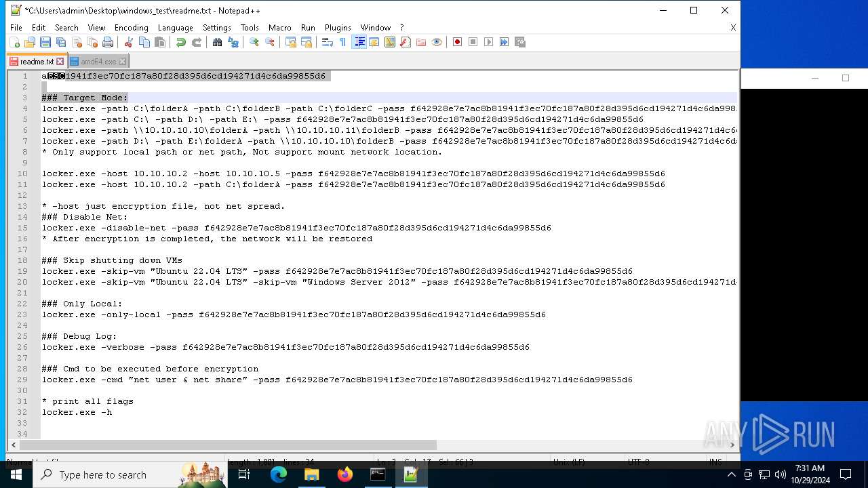Image resolution: width=868 pixels, height=488 pixels.
Task: Toggle the file monitoring eye icon
Action: 437,42
